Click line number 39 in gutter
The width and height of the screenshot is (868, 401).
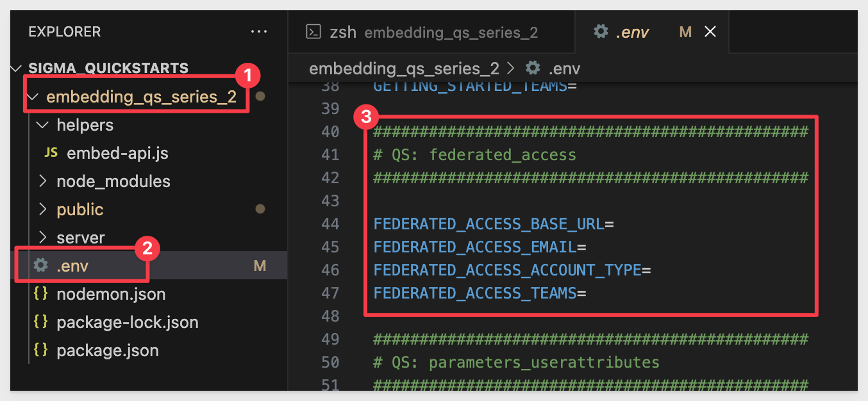(x=330, y=109)
